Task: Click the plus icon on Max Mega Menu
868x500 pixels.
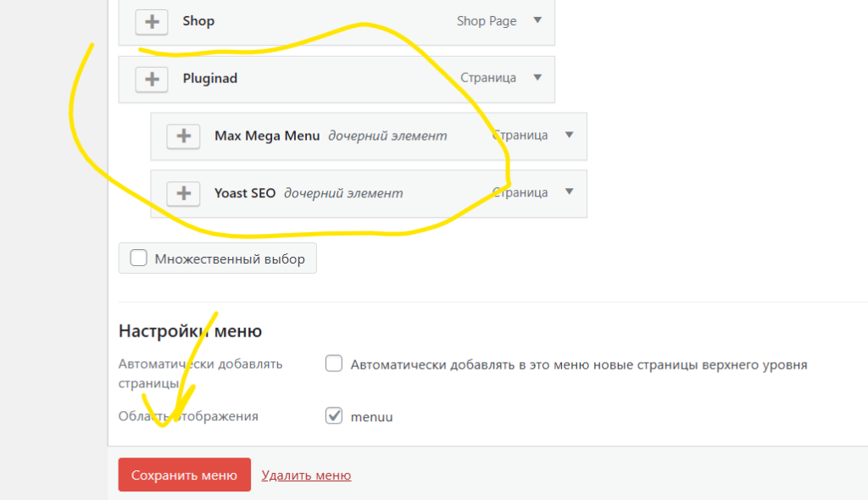Action: click(183, 136)
